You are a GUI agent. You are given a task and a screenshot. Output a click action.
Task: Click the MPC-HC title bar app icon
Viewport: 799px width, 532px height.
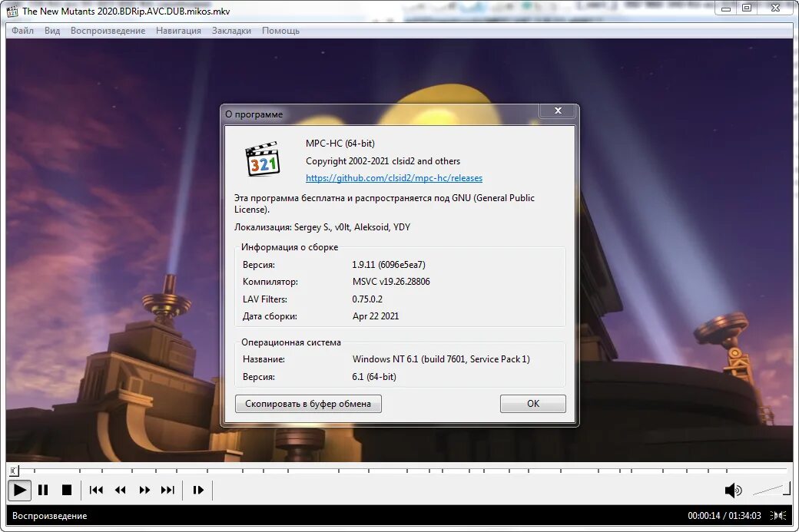point(12,11)
